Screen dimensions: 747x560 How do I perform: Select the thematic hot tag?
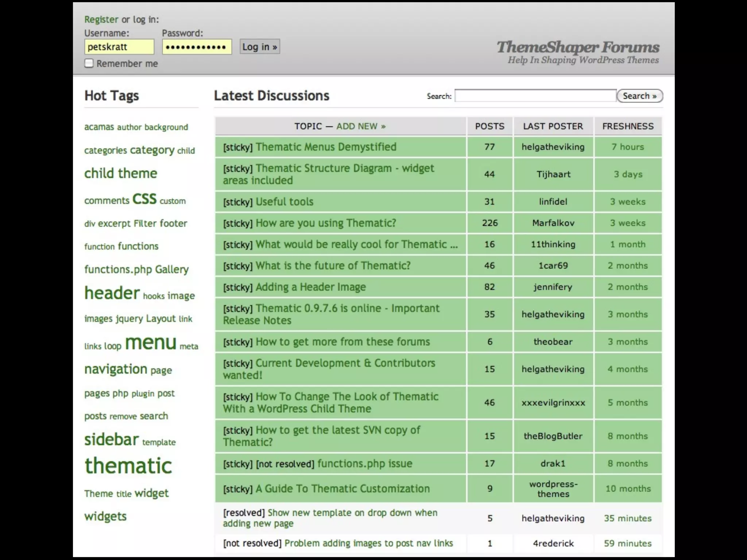pos(128,466)
